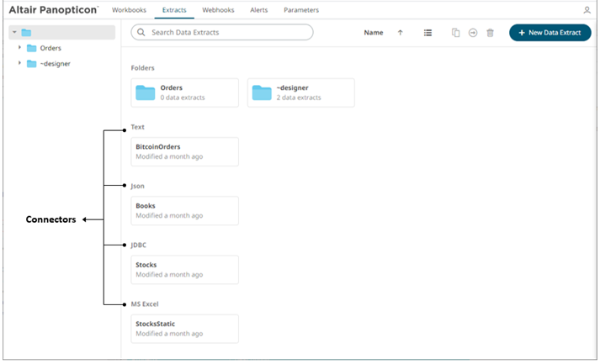Switch to list view icon
Viewport: 600px width, 364px height.
pyautogui.click(x=427, y=33)
